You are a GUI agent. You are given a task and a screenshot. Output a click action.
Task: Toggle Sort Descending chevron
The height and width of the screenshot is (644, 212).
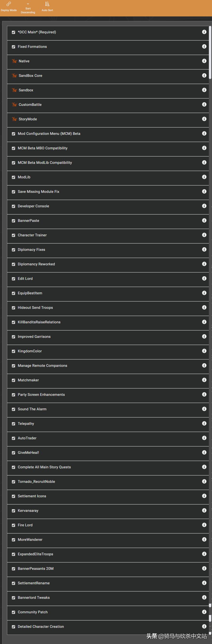point(28,4)
